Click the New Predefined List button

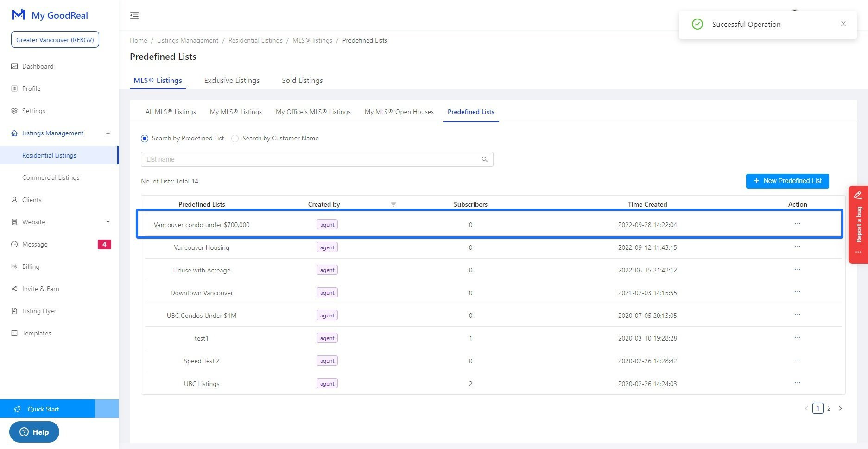click(787, 181)
